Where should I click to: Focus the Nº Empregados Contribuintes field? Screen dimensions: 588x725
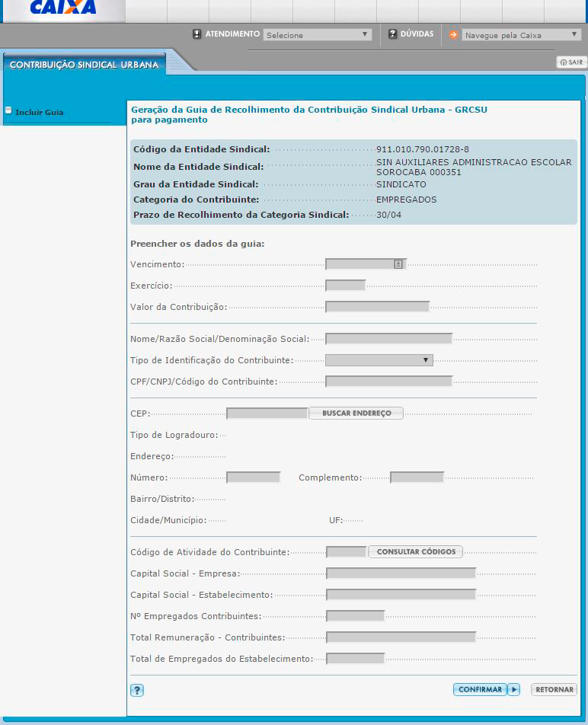click(x=355, y=616)
